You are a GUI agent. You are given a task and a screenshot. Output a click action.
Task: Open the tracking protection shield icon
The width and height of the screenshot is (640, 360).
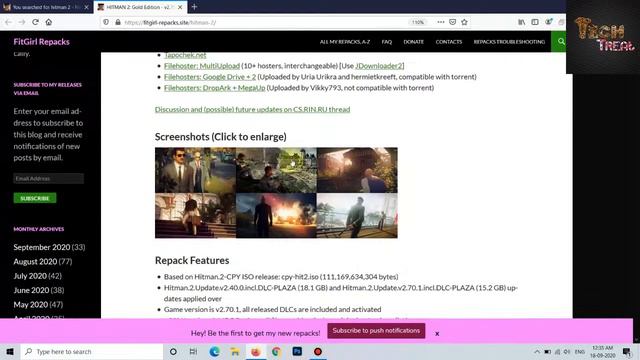(106, 22)
